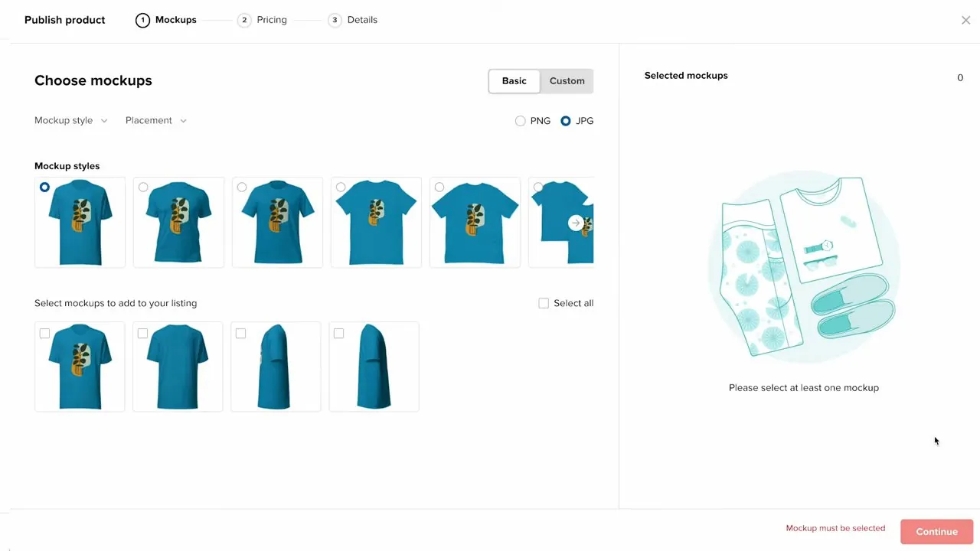Viewport: 980px width, 551px height.
Task: Open the left side mockup thumbnail
Action: pos(276,367)
